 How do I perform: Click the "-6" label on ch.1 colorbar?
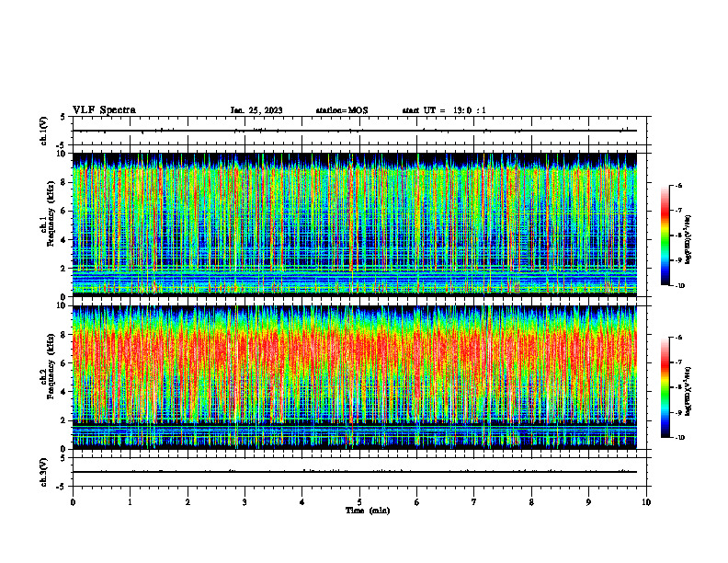[678, 185]
